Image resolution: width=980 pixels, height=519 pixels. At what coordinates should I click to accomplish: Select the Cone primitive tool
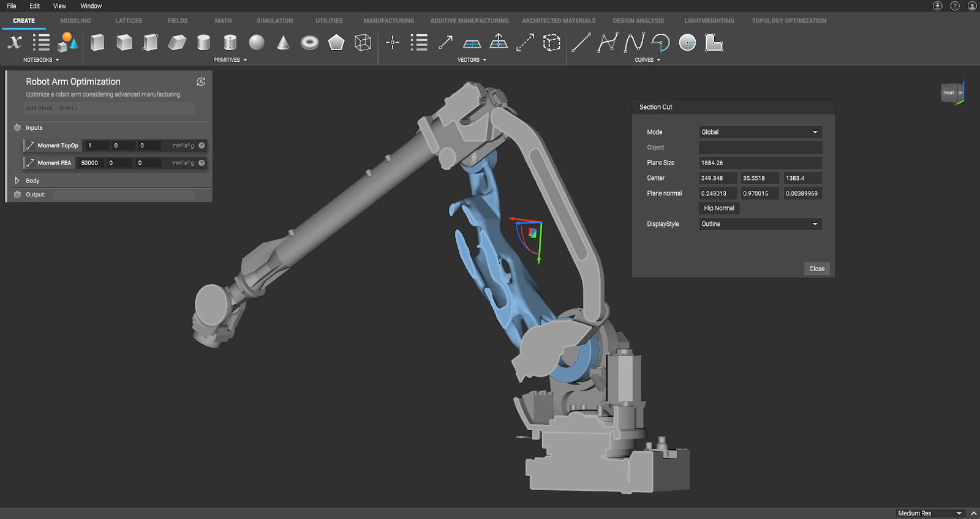point(283,42)
